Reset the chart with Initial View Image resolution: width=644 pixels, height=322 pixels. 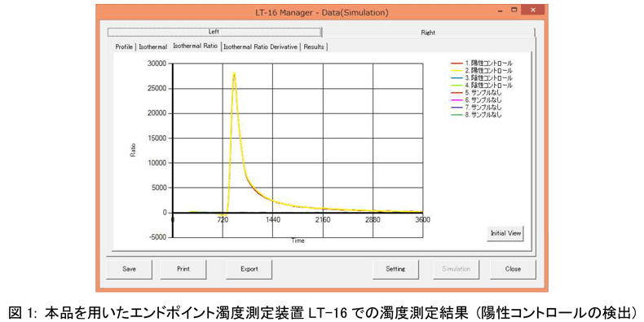click(505, 233)
